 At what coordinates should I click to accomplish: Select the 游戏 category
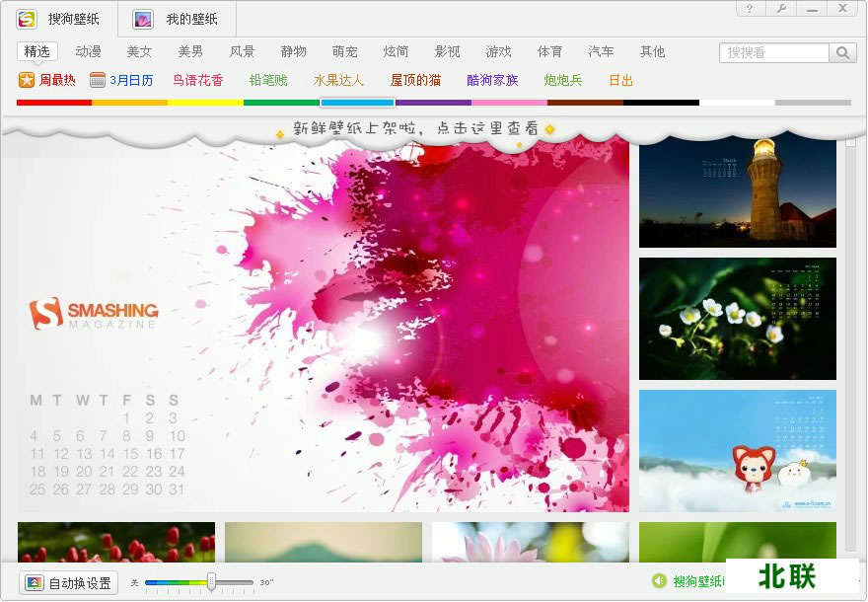[498, 52]
